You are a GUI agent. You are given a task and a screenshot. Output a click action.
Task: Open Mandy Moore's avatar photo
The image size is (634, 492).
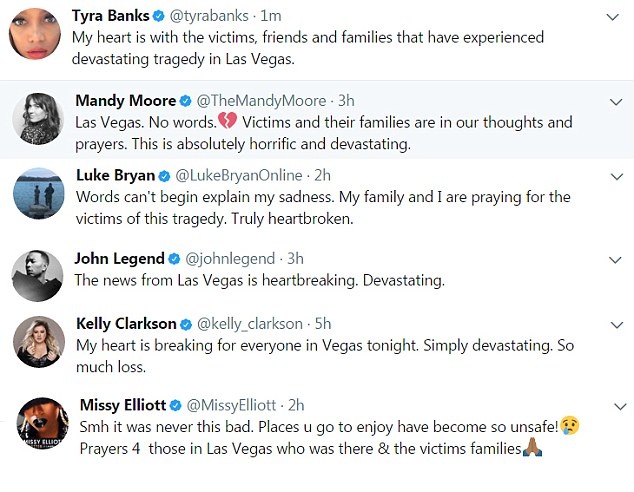point(38,119)
